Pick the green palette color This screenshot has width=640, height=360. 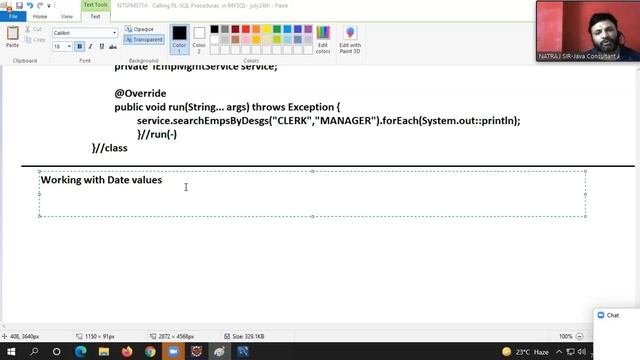tap(277, 29)
